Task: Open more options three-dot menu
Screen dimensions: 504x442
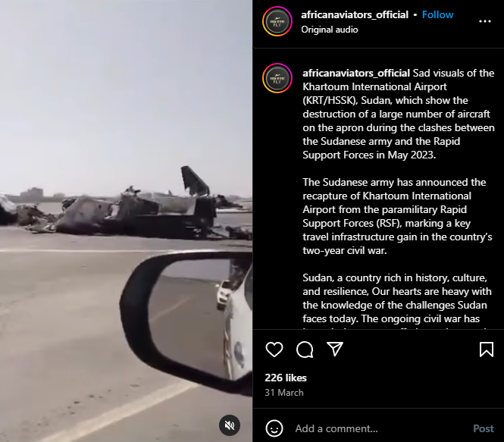Action: pos(485,21)
